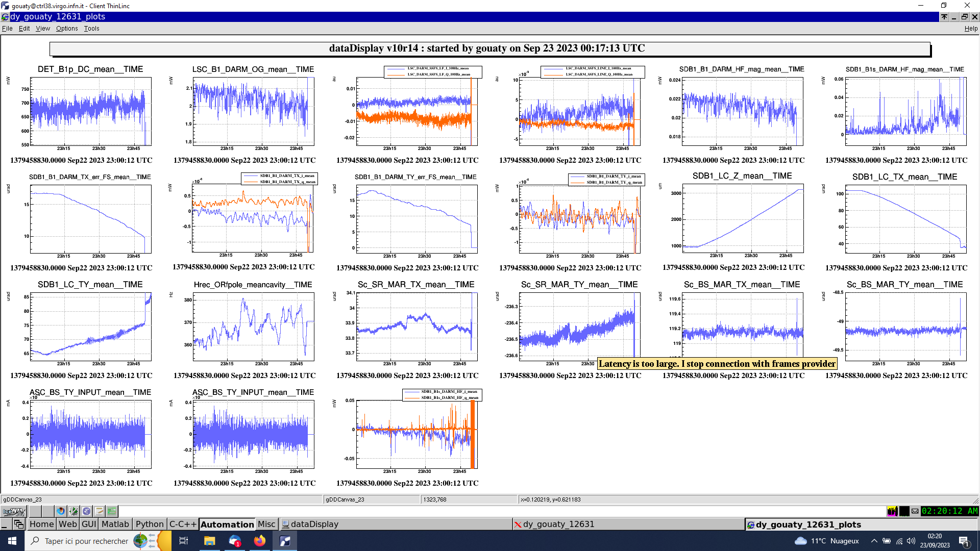Open the Tools menu

coord(91,29)
